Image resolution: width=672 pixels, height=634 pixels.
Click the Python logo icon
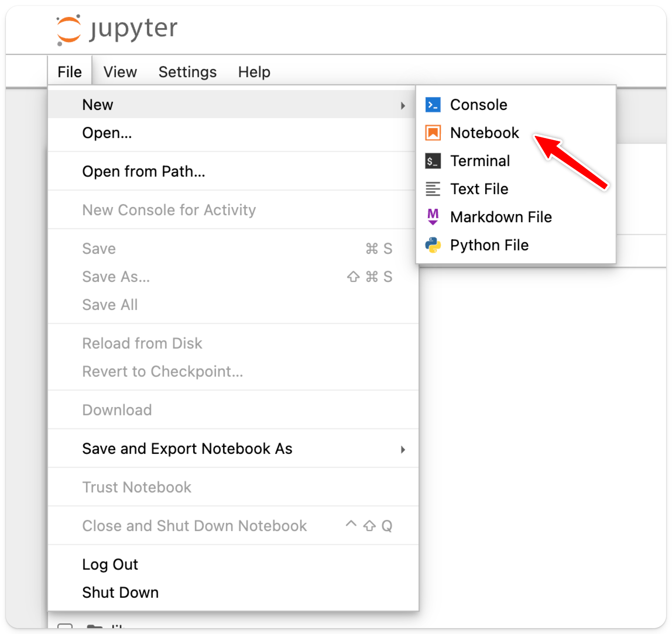(x=433, y=245)
